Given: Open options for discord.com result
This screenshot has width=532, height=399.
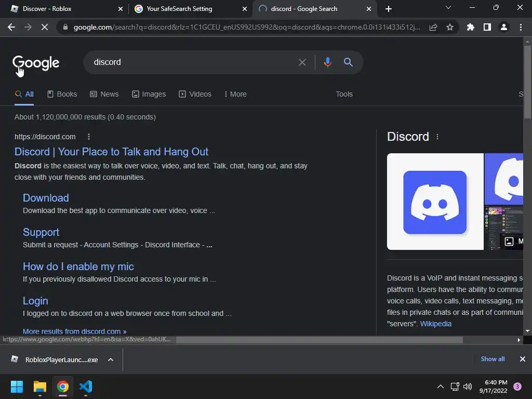Looking at the screenshot, I should coord(89,137).
